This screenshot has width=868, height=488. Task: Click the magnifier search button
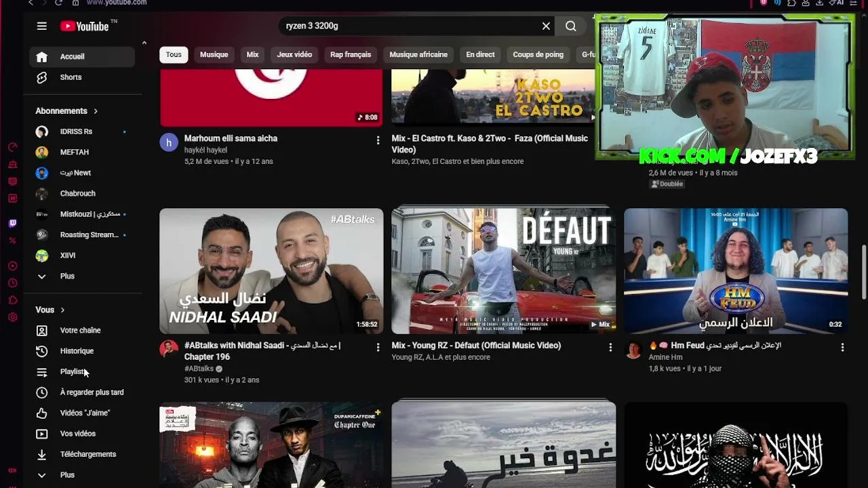point(571,26)
